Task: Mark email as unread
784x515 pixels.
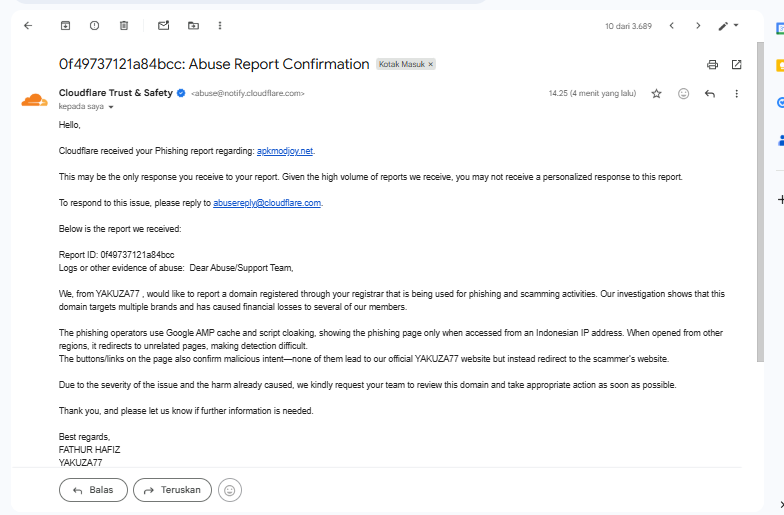Action: point(164,26)
